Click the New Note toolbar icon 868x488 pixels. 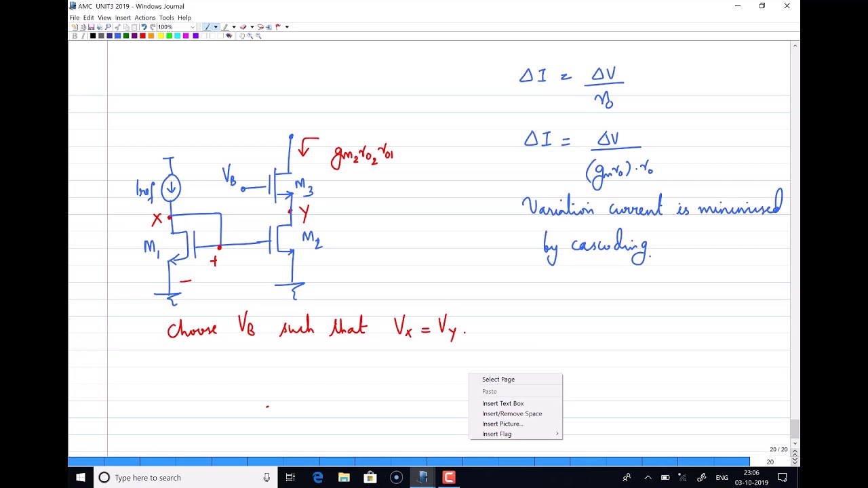point(75,27)
